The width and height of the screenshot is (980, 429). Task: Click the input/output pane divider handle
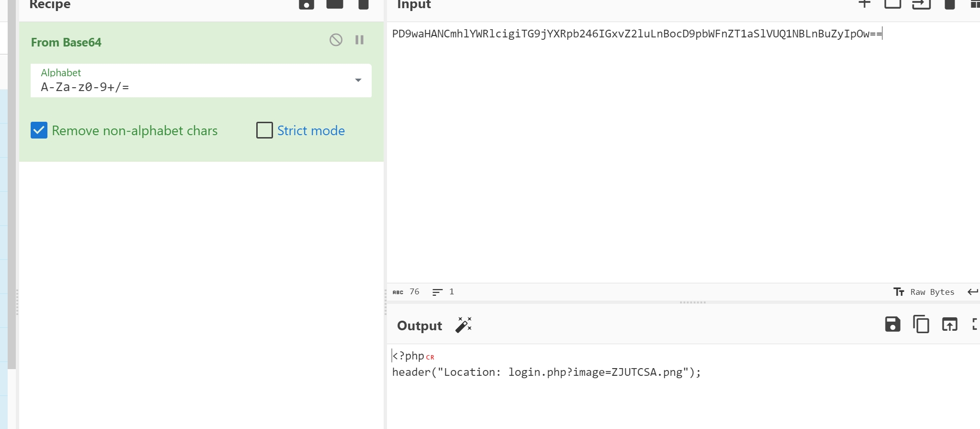(x=693, y=302)
